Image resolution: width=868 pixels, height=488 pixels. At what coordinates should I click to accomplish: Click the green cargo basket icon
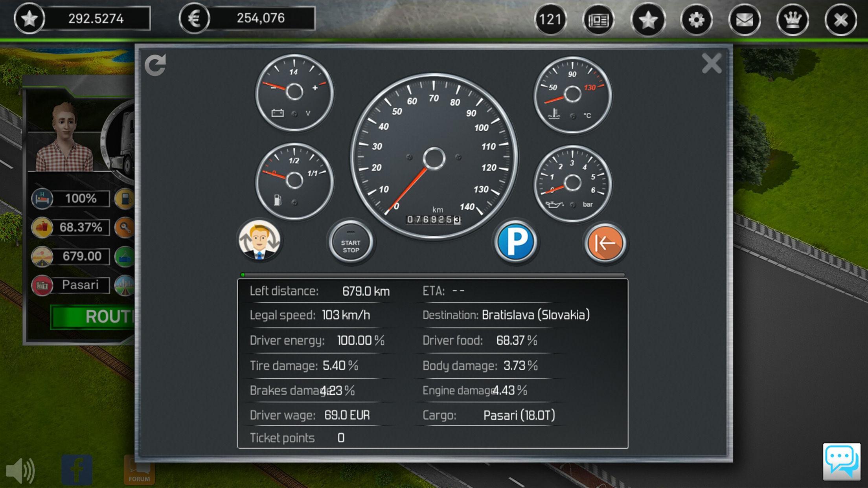pyautogui.click(x=125, y=256)
